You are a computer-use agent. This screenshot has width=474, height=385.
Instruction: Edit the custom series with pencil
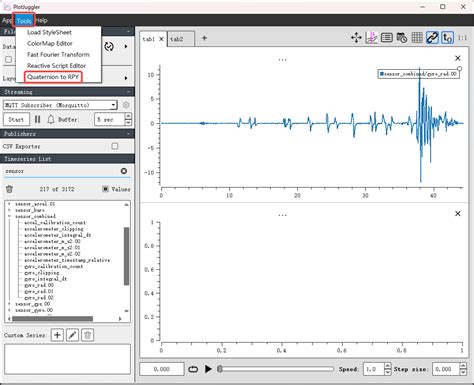(x=72, y=335)
